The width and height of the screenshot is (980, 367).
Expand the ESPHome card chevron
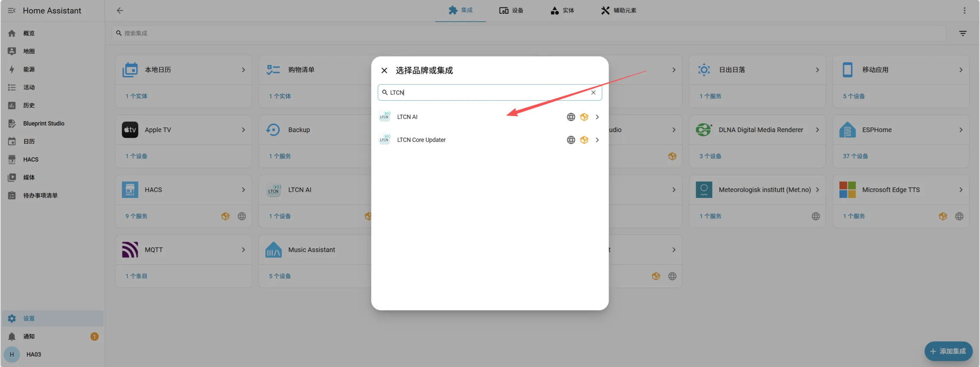click(960, 130)
